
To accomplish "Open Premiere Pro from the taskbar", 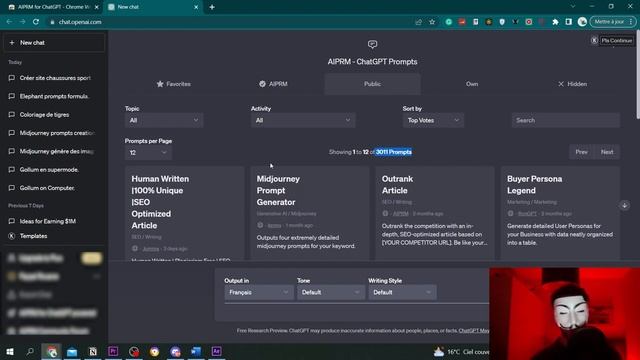I will (x=113, y=351).
